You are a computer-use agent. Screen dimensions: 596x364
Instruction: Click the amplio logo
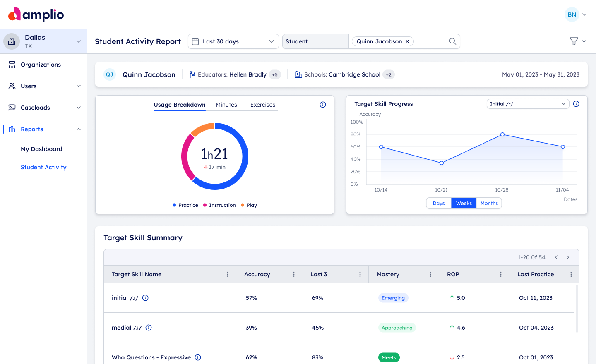click(36, 14)
